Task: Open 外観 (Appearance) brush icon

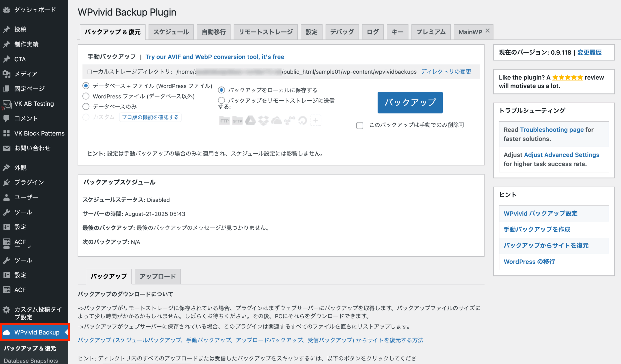Action: pos(7,168)
